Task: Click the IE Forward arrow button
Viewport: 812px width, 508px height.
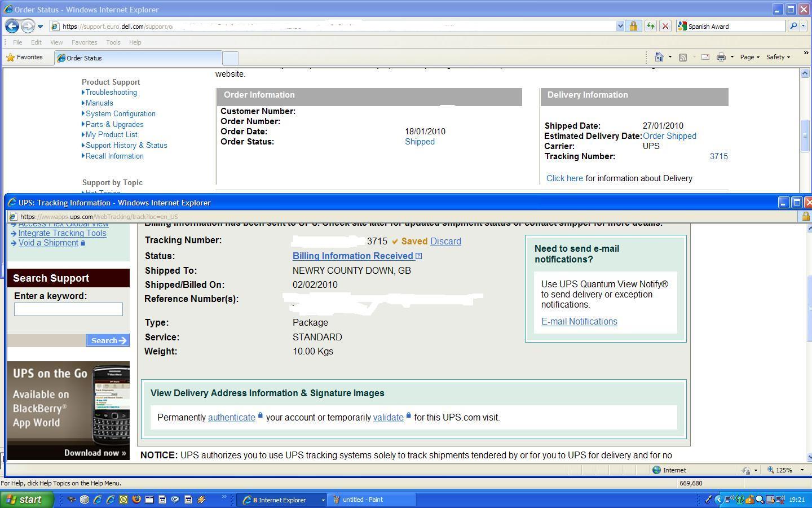Action: [27, 26]
